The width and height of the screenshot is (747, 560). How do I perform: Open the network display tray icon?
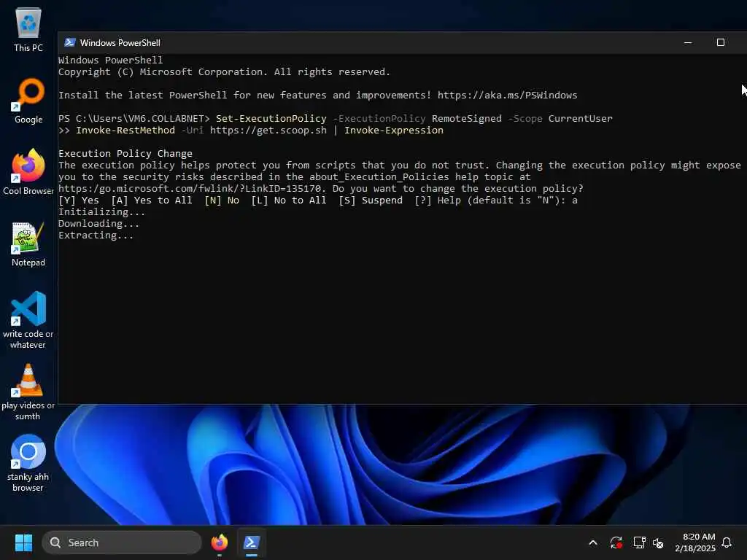point(639,542)
